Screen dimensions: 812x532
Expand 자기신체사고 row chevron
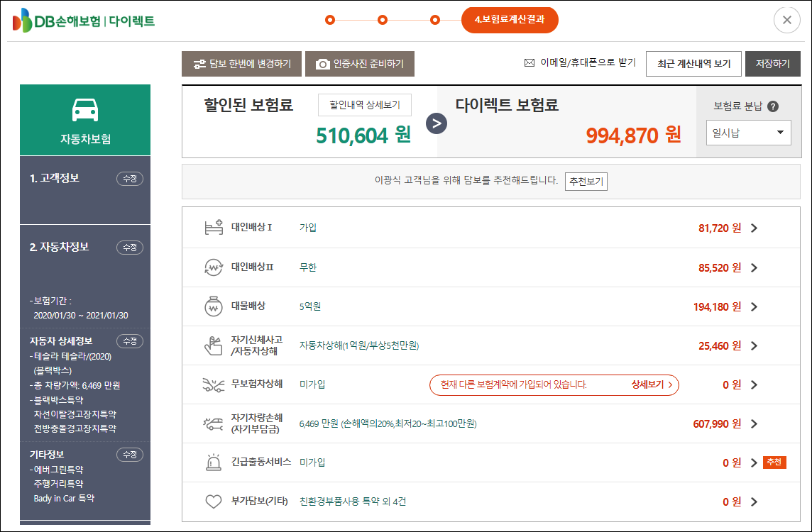coord(754,345)
